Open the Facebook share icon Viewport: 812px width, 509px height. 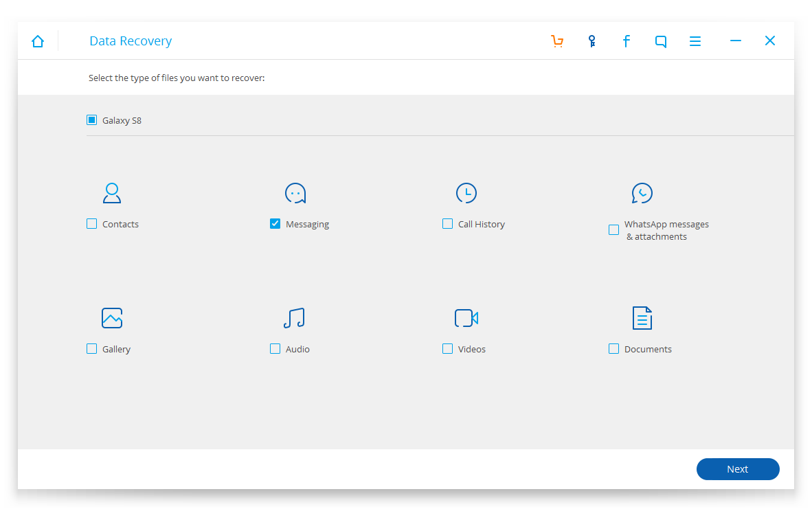(x=626, y=41)
